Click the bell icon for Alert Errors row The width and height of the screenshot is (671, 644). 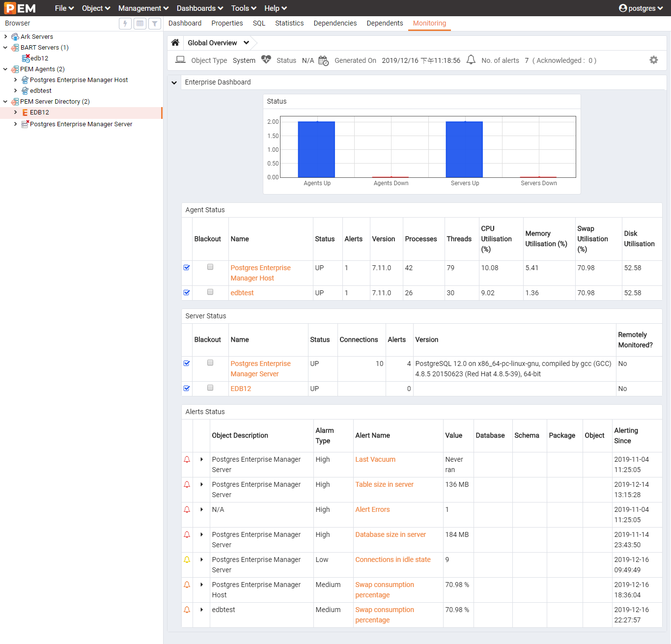pyautogui.click(x=187, y=510)
